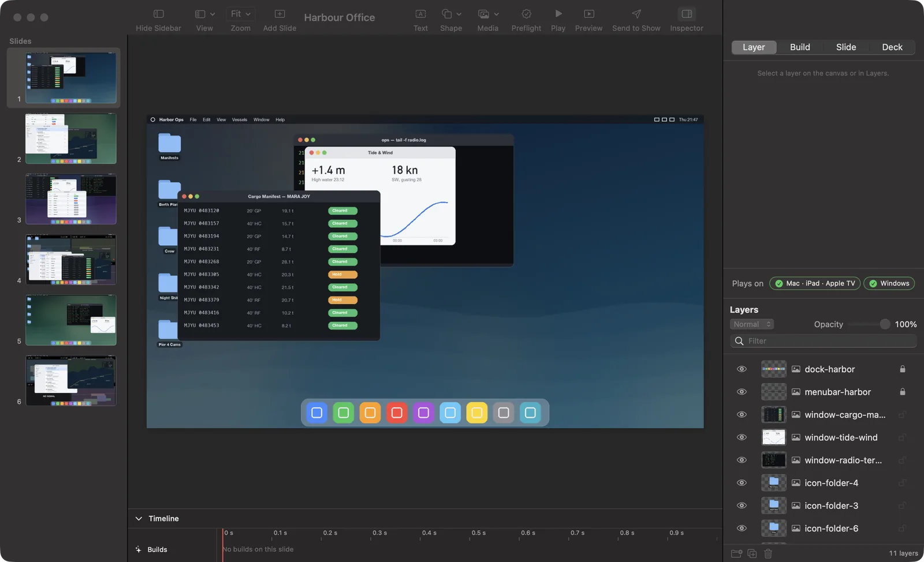Image resolution: width=924 pixels, height=562 pixels.
Task: Click the Add Slide toolbar icon
Action: pos(280,14)
